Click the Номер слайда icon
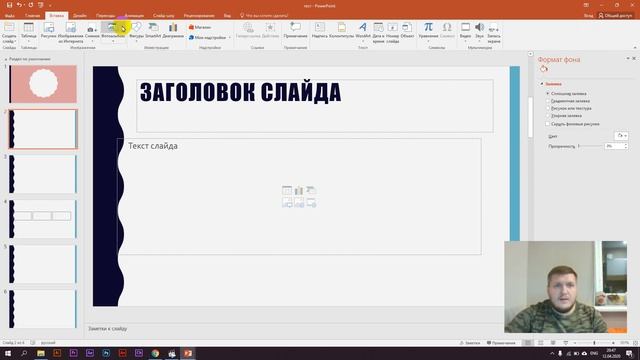 tap(392, 33)
